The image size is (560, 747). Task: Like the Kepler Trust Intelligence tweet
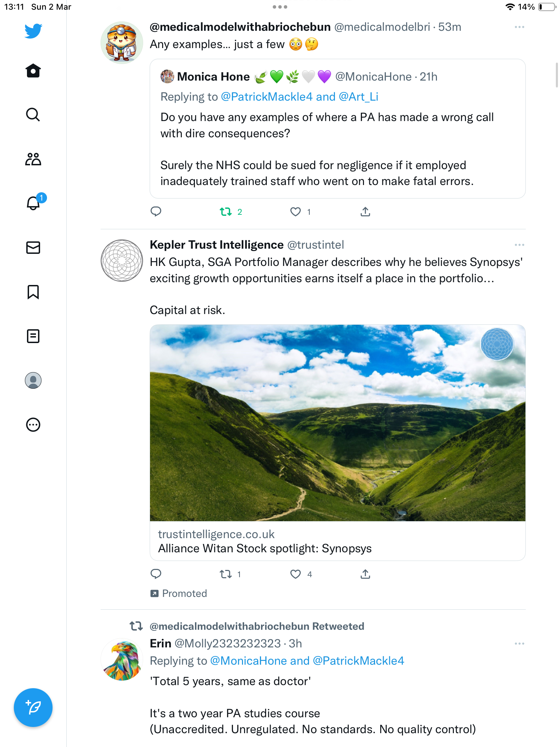pyautogui.click(x=296, y=574)
